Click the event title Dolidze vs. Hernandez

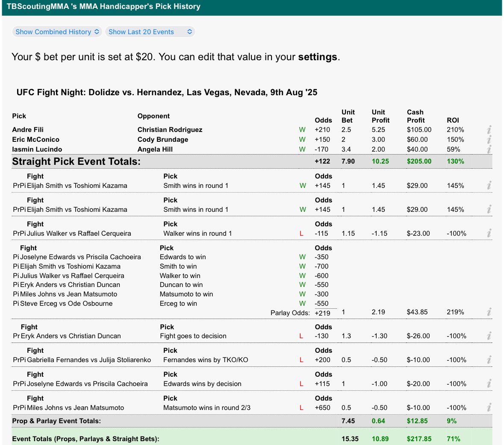pyautogui.click(x=167, y=93)
